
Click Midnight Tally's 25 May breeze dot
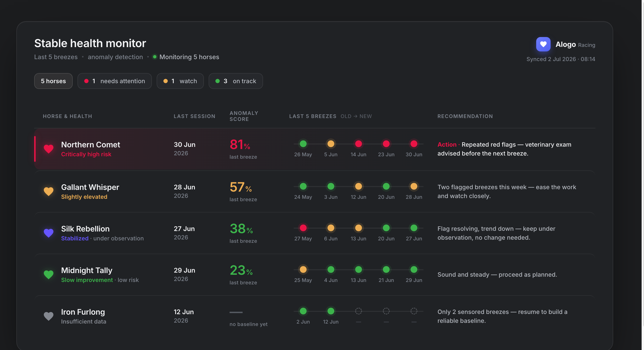pos(303,270)
